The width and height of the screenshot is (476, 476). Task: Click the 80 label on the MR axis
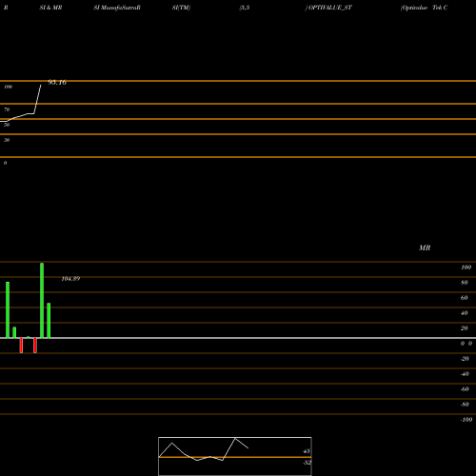click(465, 283)
